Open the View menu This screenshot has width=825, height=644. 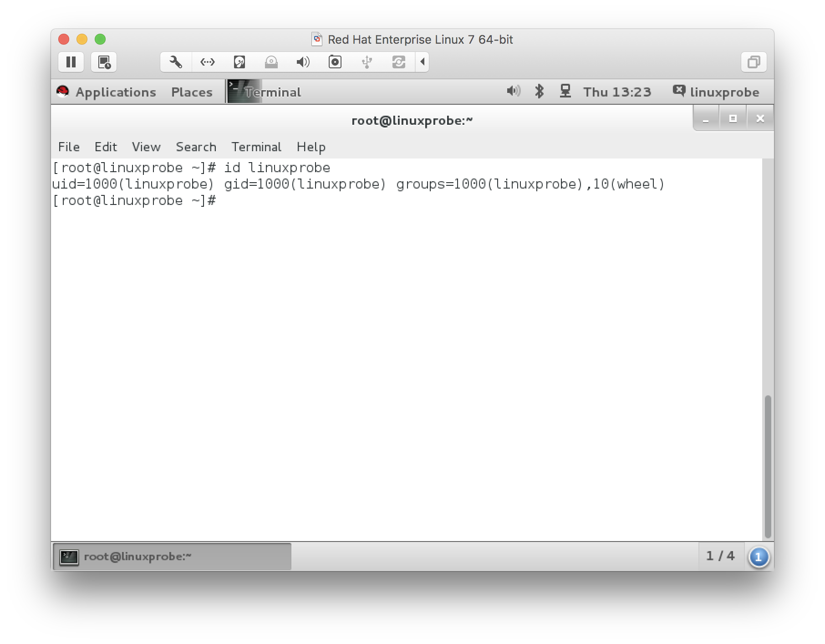coord(146,147)
